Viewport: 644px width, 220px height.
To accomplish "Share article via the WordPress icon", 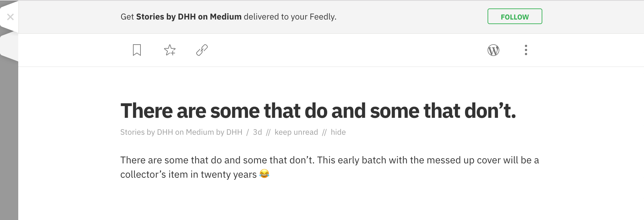I will tap(493, 50).
